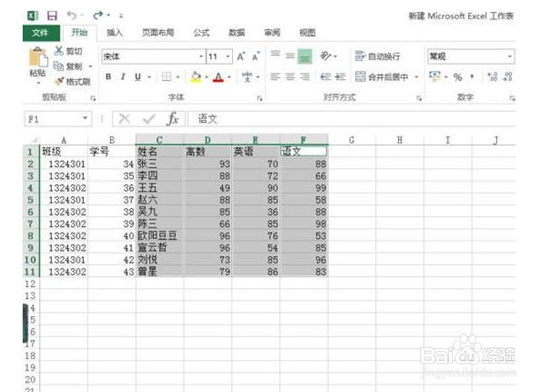Switch to the 数据 tab
548x392 pixels.
click(236, 33)
